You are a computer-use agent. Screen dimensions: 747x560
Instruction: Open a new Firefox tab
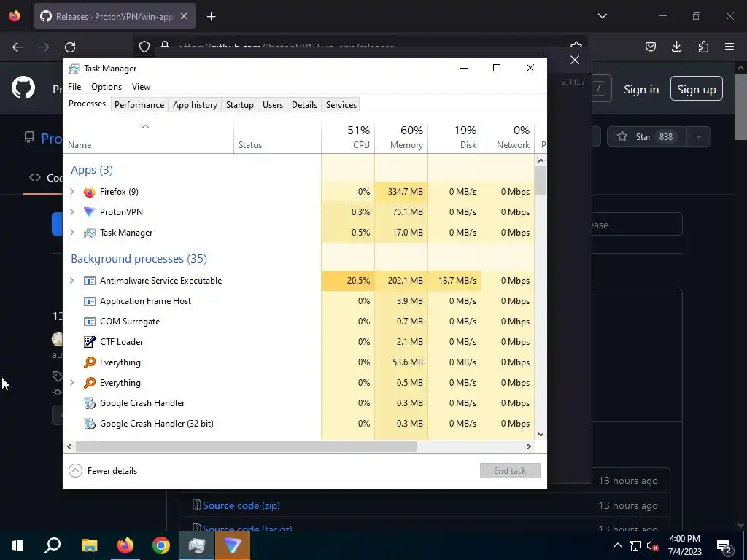coord(211,17)
